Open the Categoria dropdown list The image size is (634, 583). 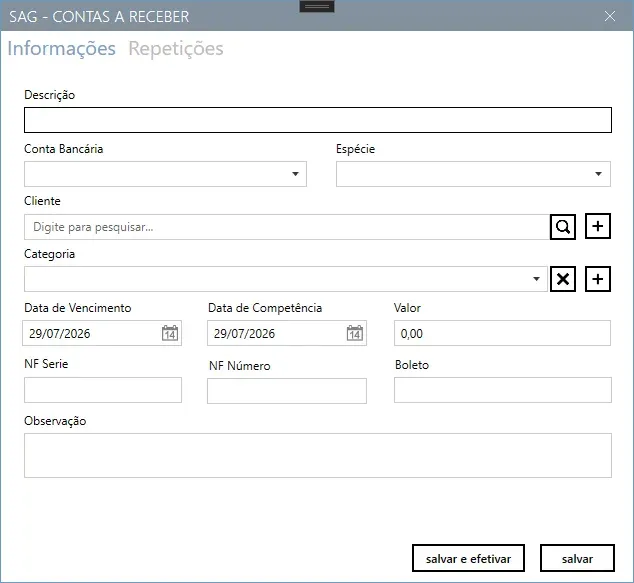click(x=536, y=279)
